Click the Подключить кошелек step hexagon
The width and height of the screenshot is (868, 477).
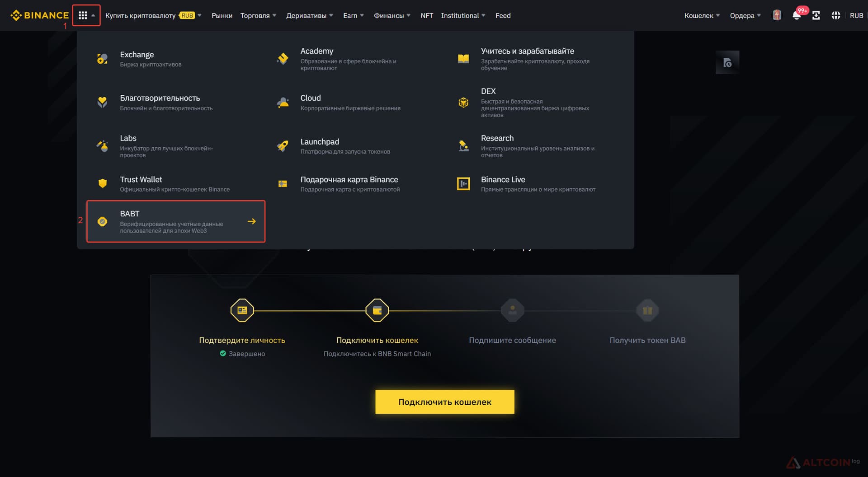[377, 310]
